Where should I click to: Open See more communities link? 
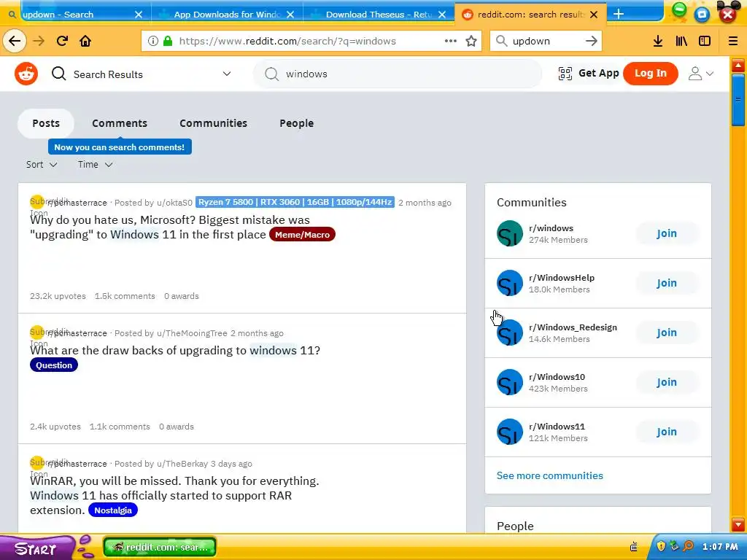[x=550, y=475]
